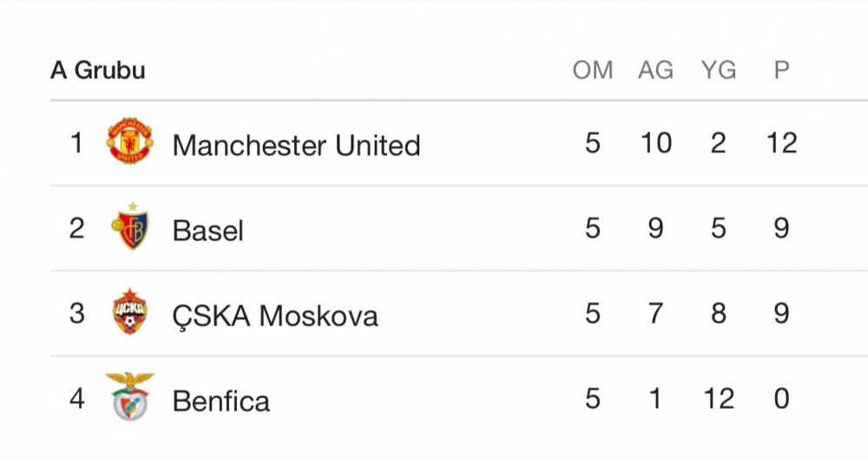868x459 pixels.
Task: Click Benfica's 12 goals conceded value
Action: pos(718,398)
